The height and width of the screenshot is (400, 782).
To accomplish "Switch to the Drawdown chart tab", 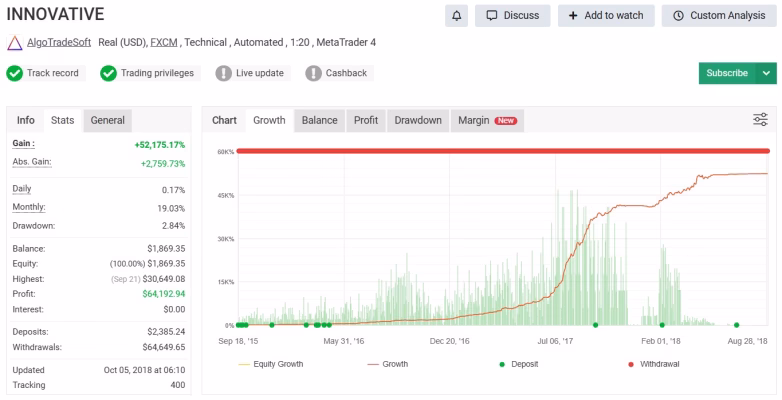I will (418, 120).
